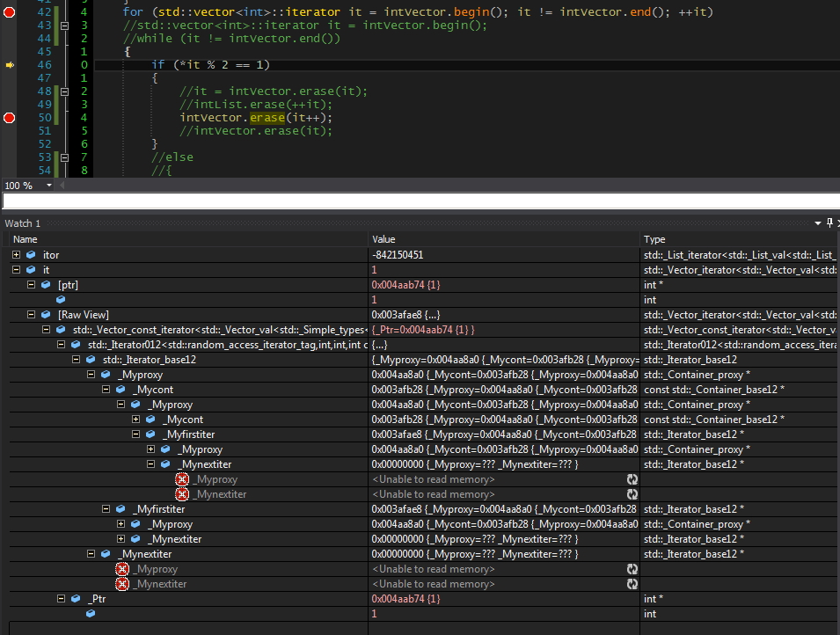Refresh the last unreadable _Myproxy value
840x635 pixels.
632,569
